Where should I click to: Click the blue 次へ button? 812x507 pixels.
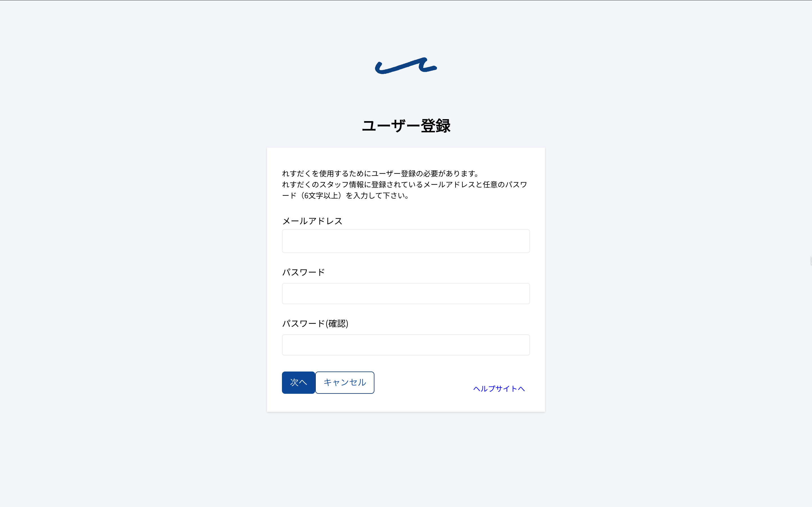pyautogui.click(x=298, y=383)
